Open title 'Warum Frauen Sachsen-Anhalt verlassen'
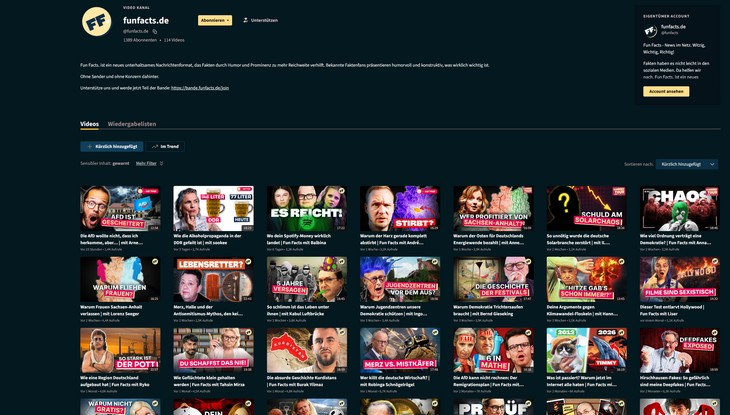The image size is (730, 415). (x=111, y=310)
